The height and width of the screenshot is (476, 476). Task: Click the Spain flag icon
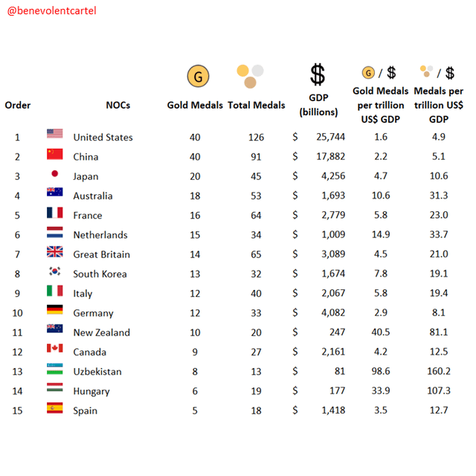(x=54, y=408)
